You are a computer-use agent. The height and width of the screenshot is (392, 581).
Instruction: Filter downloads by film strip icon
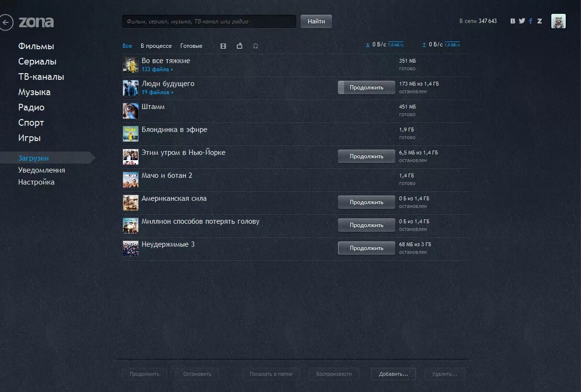click(223, 46)
